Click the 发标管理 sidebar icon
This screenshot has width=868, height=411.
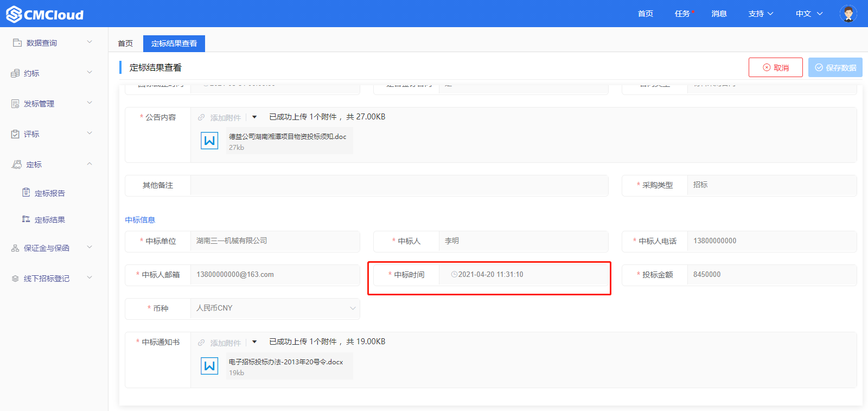tap(15, 103)
